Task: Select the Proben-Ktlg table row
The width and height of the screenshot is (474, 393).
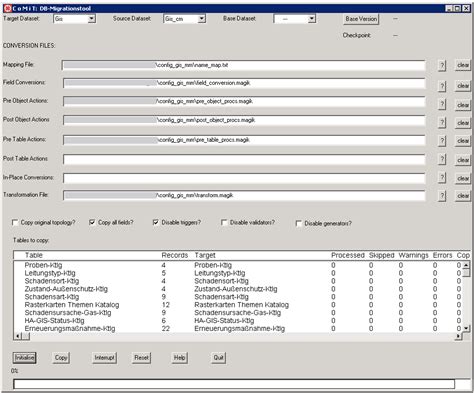Action: (237, 265)
